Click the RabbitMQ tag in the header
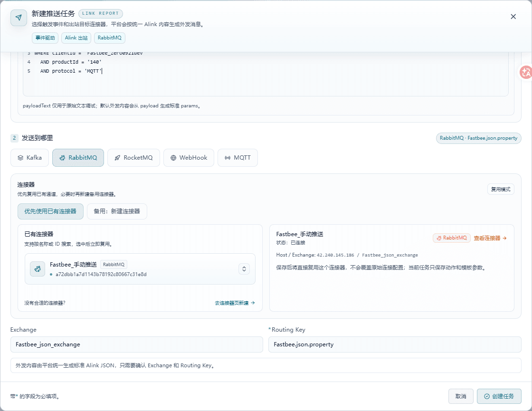 click(x=110, y=38)
